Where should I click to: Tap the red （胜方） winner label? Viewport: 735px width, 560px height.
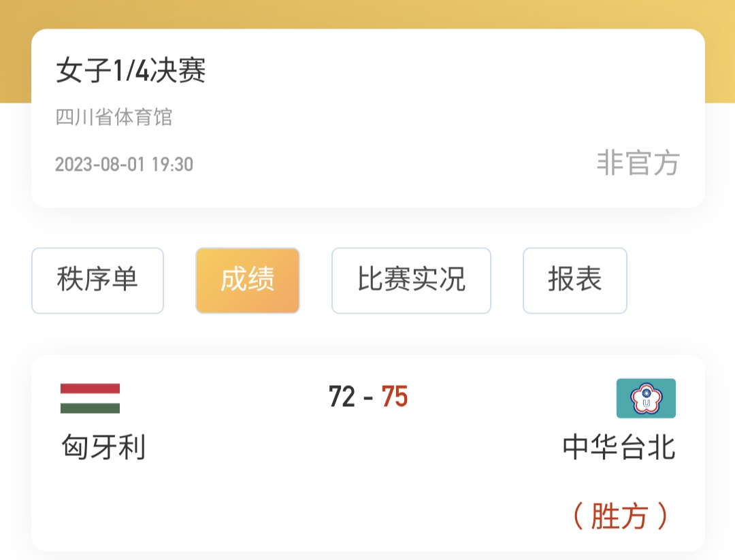click(619, 516)
